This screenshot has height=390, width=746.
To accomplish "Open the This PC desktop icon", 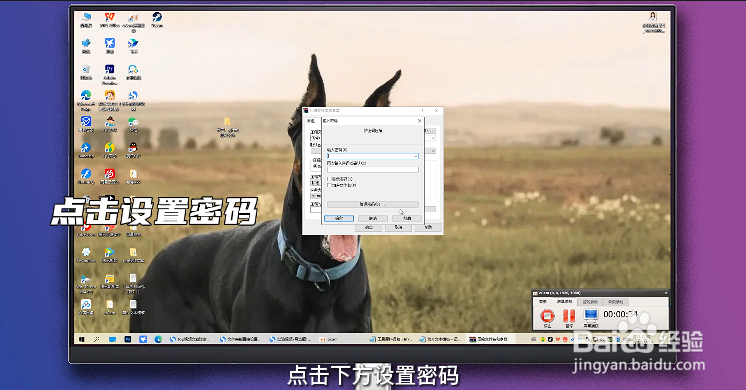I will point(86,20).
